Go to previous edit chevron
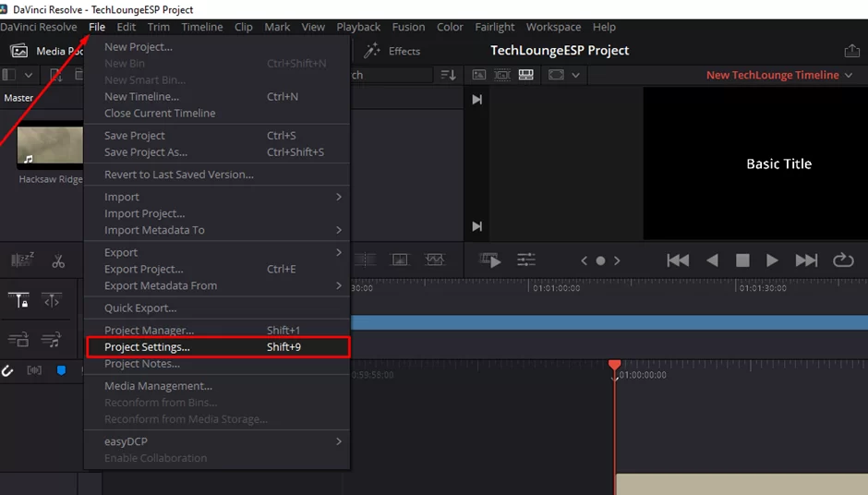 click(584, 260)
